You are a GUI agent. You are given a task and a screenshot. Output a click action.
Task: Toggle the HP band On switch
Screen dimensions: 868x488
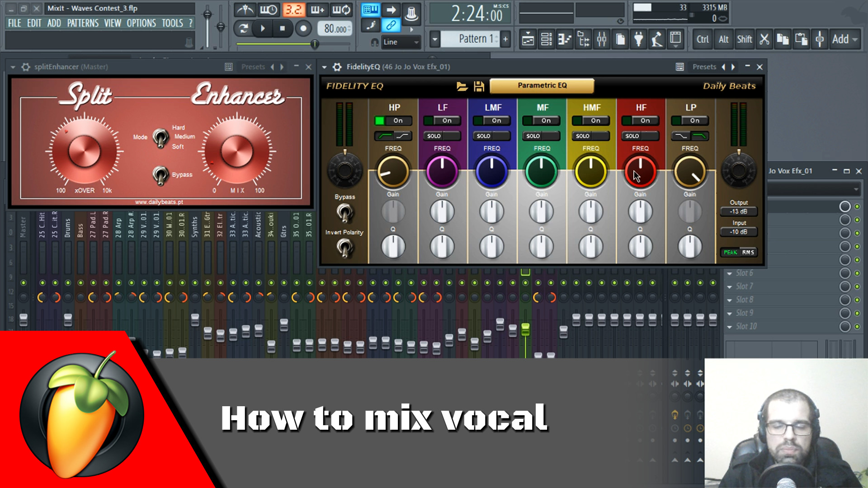pos(393,121)
